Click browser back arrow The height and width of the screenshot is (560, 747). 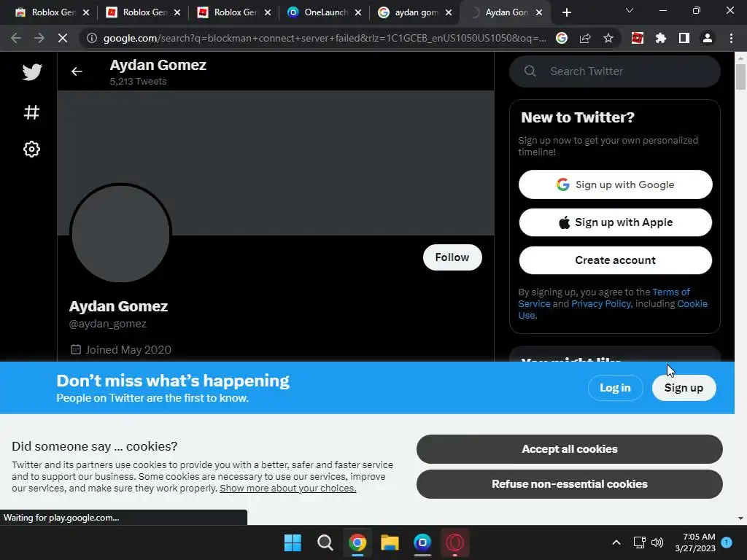coord(16,38)
